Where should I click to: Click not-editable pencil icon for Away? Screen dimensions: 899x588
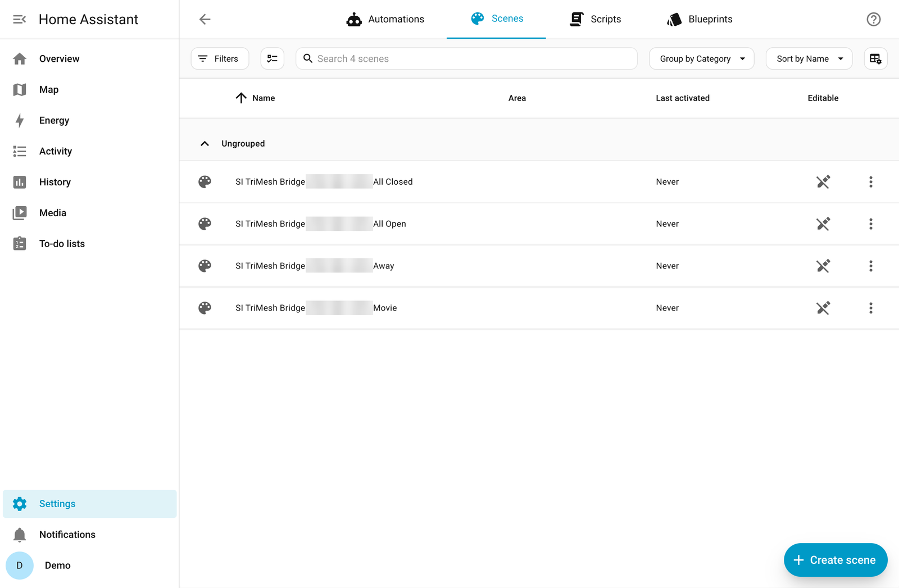[823, 266]
